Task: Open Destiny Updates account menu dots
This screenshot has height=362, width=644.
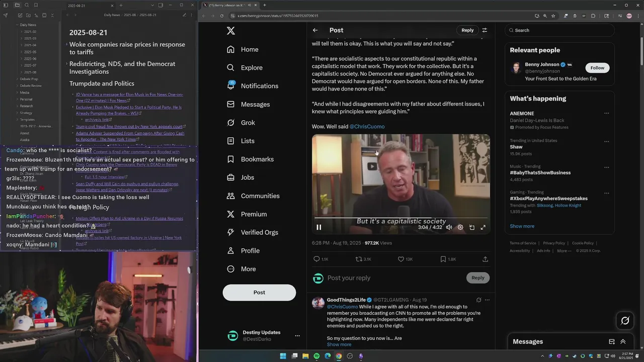Action: [x=297, y=336]
